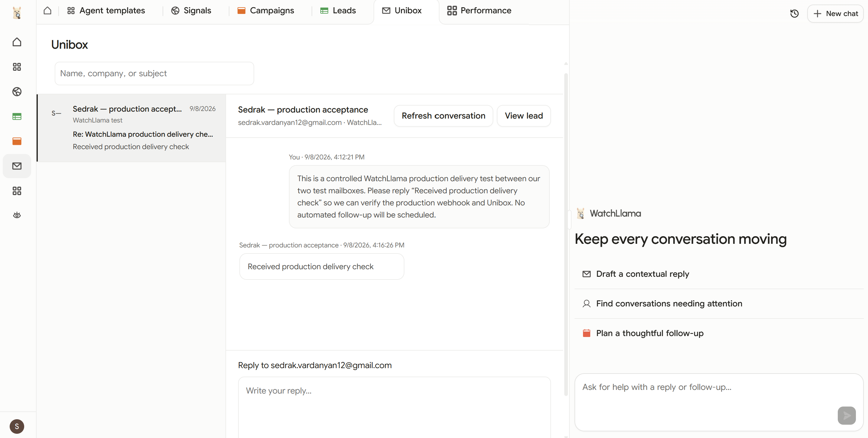Choose Draft a contextual reply suggestion
This screenshot has height=438, width=868.
pos(719,274)
